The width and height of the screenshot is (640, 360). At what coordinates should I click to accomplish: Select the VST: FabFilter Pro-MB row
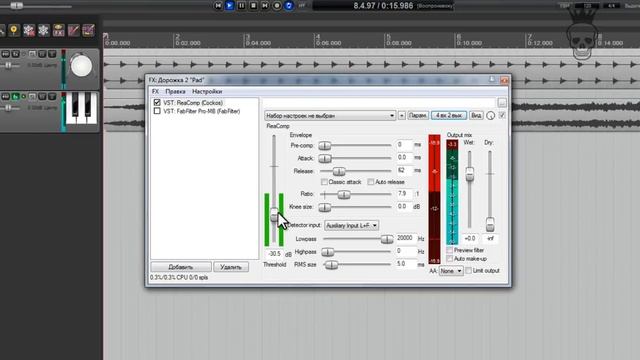[202, 111]
